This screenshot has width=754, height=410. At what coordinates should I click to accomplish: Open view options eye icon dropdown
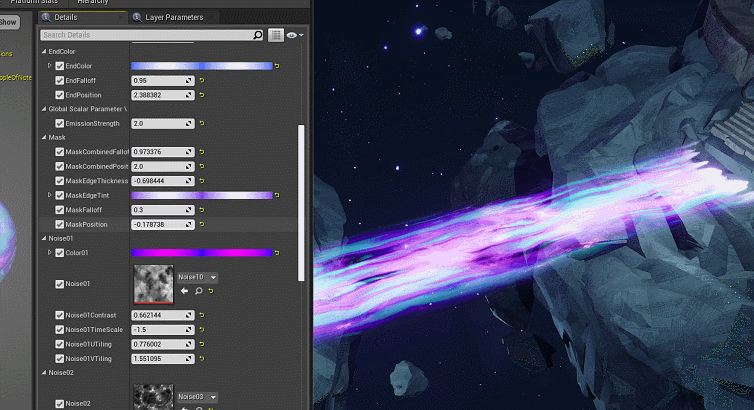pyautogui.click(x=294, y=35)
